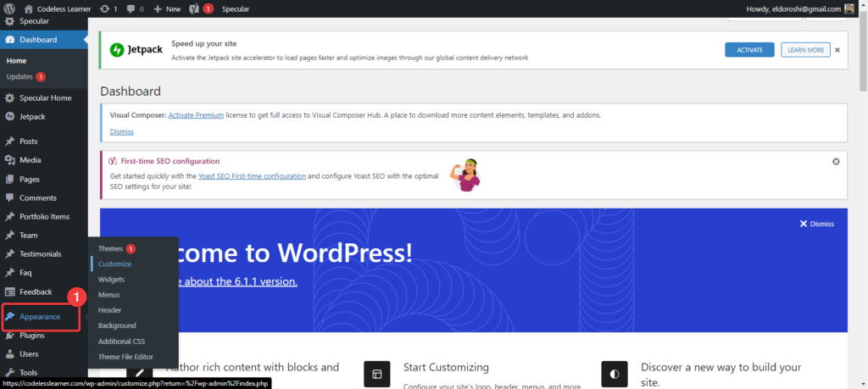The height and width of the screenshot is (389, 868).
Task: Click the Team pin icon in sidebar
Action: coord(9,235)
